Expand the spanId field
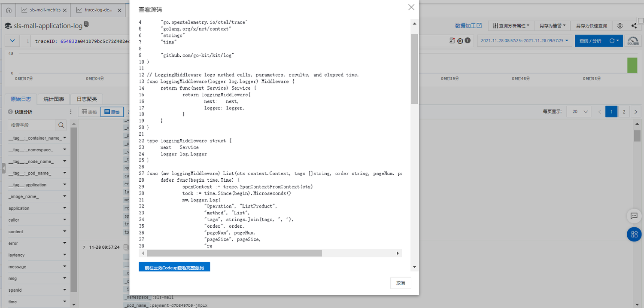 (x=64, y=290)
